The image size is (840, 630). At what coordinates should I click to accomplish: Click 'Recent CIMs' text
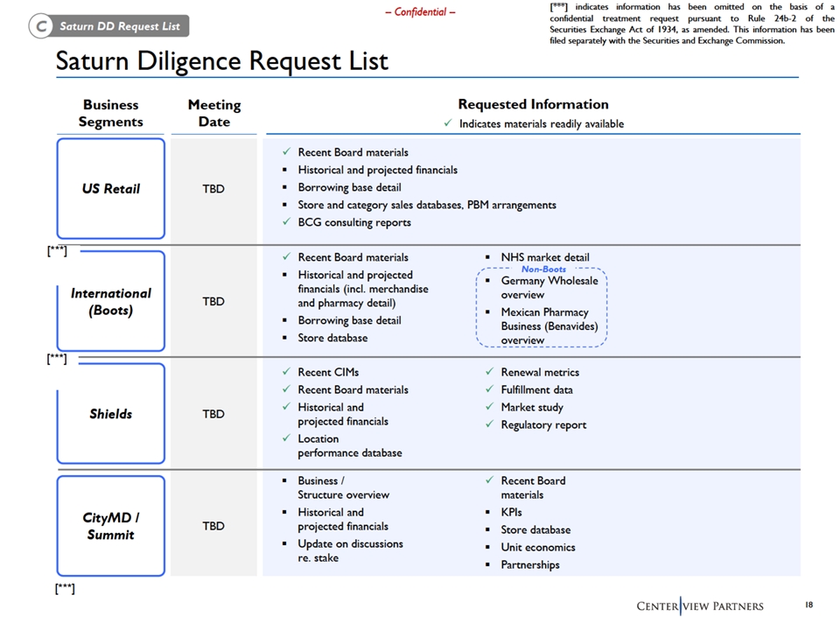[328, 373]
